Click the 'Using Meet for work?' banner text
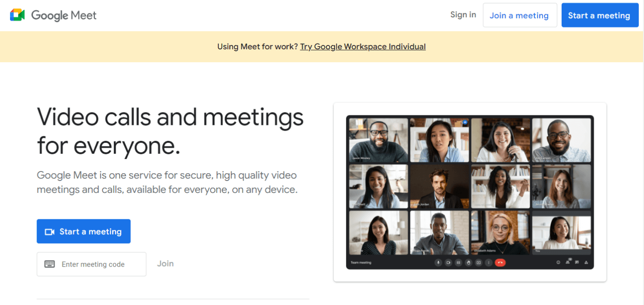Screen dimensions: 644x305 point(258,46)
